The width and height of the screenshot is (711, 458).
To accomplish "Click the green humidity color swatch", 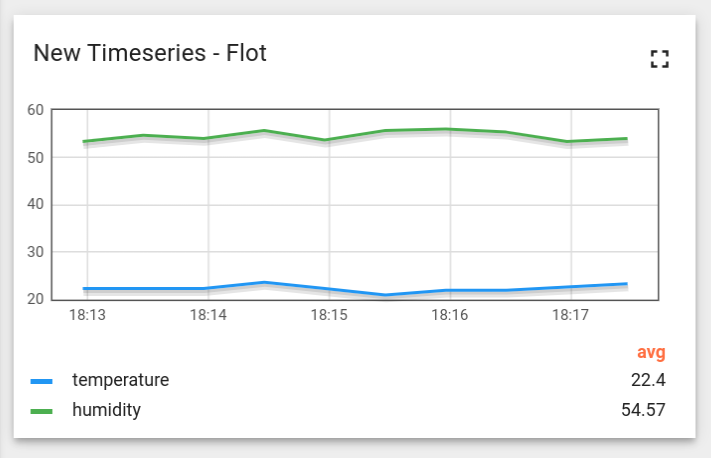I will pyautogui.click(x=42, y=411).
